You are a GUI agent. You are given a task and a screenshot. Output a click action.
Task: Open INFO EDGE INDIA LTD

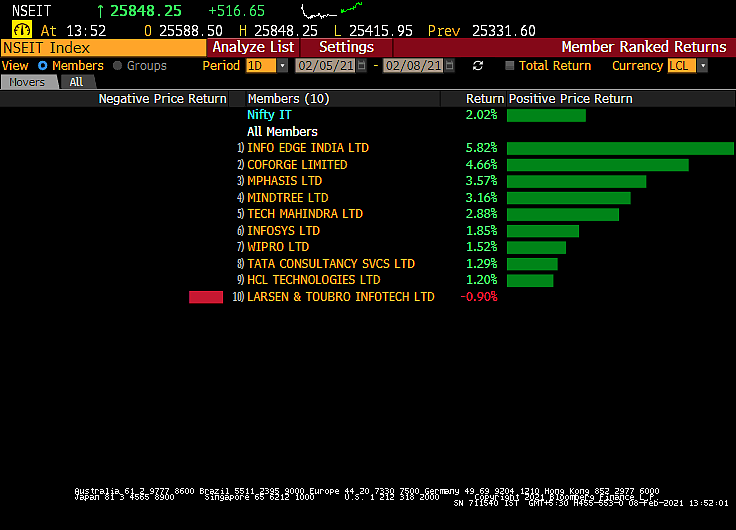(x=308, y=148)
